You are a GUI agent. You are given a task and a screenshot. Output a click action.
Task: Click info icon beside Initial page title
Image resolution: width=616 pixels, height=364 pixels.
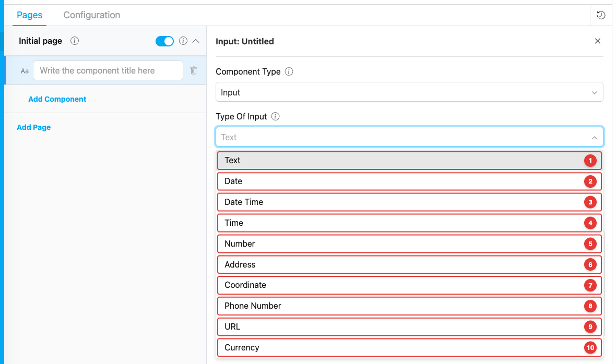[x=75, y=41]
